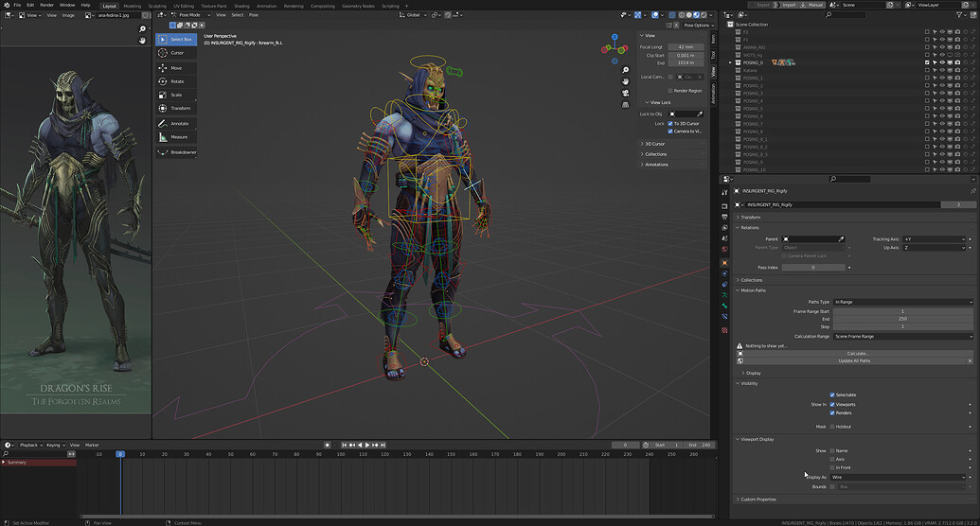Click the Calculate... motion paths button
Screen dimensions: 980x526
pyautogui.click(x=857, y=353)
